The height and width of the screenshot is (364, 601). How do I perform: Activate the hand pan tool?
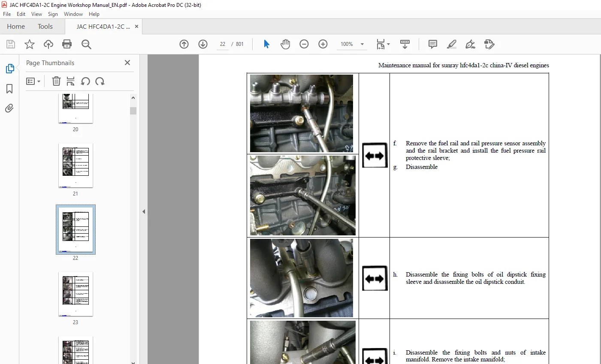285,44
